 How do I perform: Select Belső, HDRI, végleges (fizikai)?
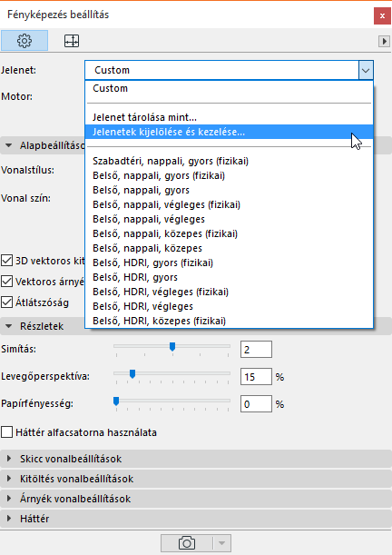229,292
